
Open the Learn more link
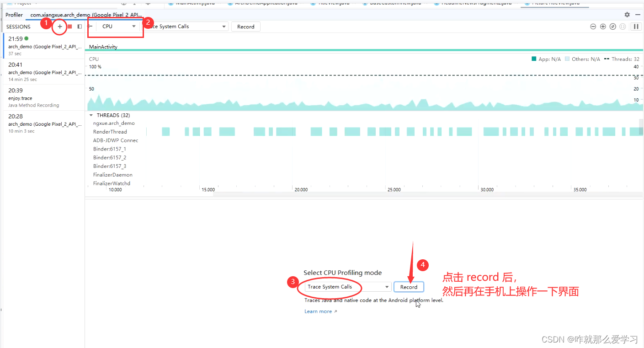click(x=320, y=311)
